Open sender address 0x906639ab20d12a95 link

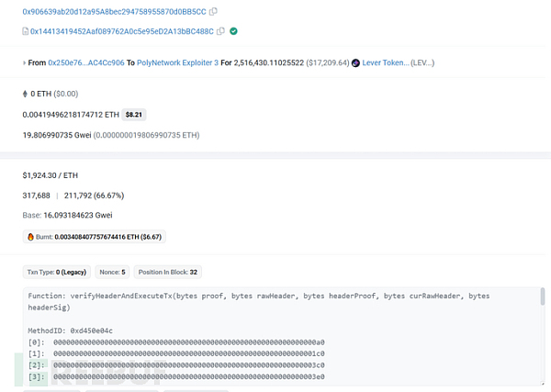(114, 12)
